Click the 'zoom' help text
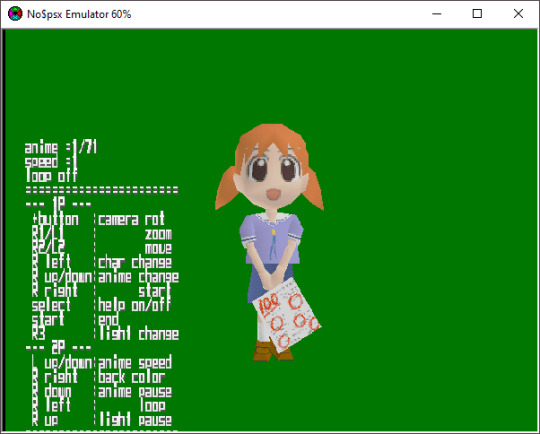 158,234
